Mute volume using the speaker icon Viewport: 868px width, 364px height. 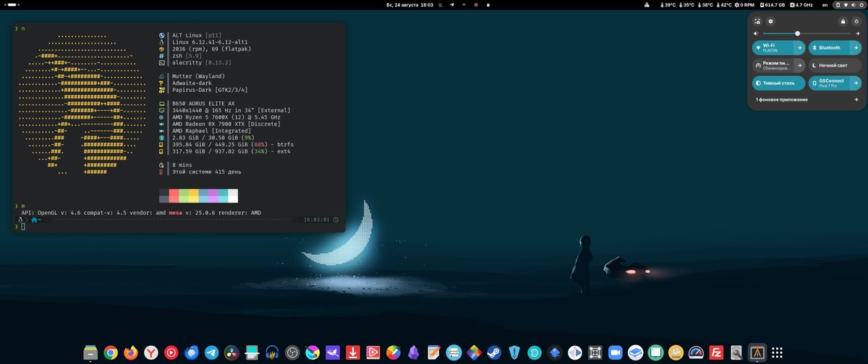(x=757, y=34)
